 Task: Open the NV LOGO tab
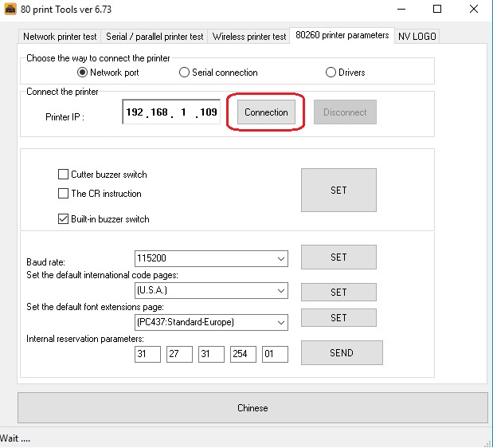(x=417, y=37)
